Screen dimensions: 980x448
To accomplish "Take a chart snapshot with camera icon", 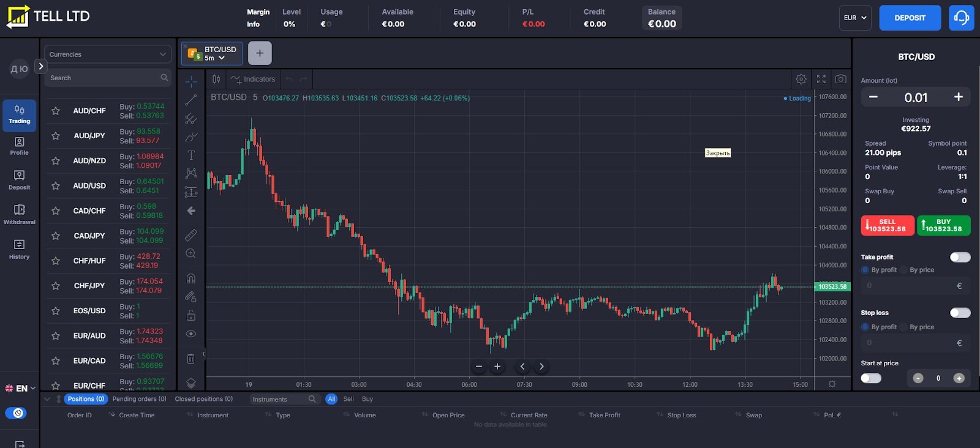I will 841,79.
